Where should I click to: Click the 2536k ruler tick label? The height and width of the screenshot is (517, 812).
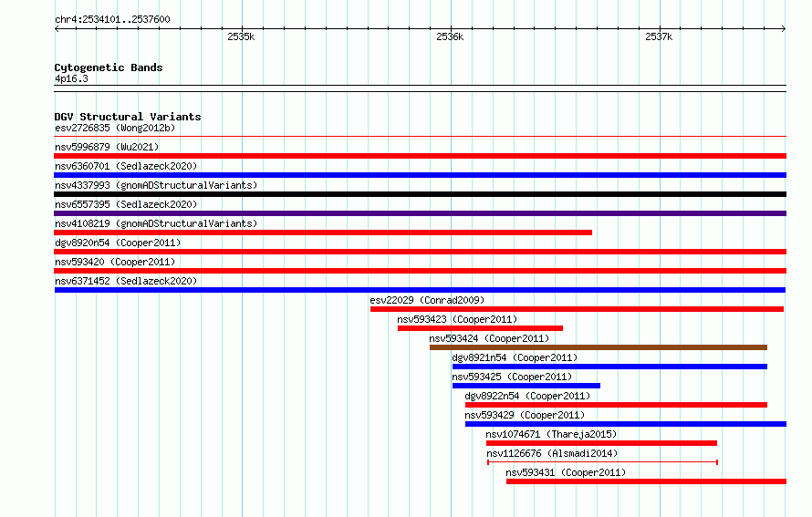(450, 36)
